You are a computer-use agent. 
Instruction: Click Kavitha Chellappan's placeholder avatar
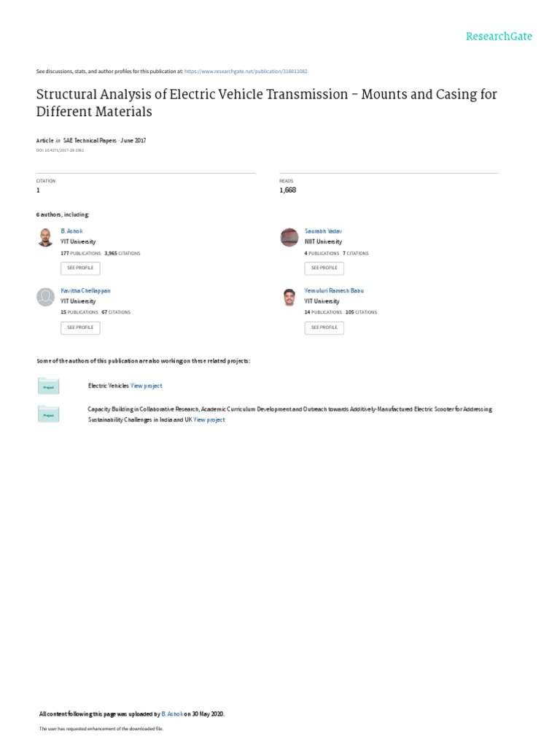[x=45, y=297]
